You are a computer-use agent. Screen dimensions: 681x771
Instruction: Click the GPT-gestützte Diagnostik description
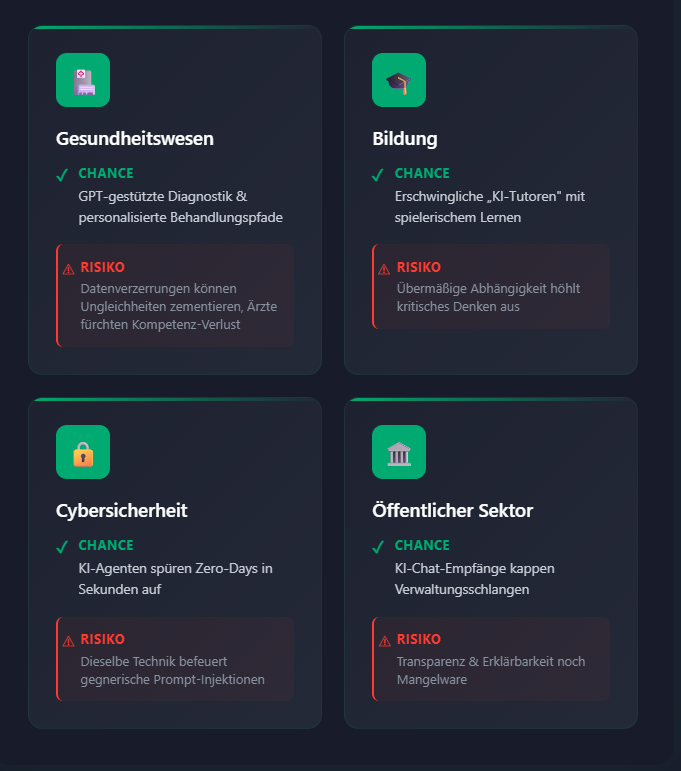pyautogui.click(x=180, y=207)
